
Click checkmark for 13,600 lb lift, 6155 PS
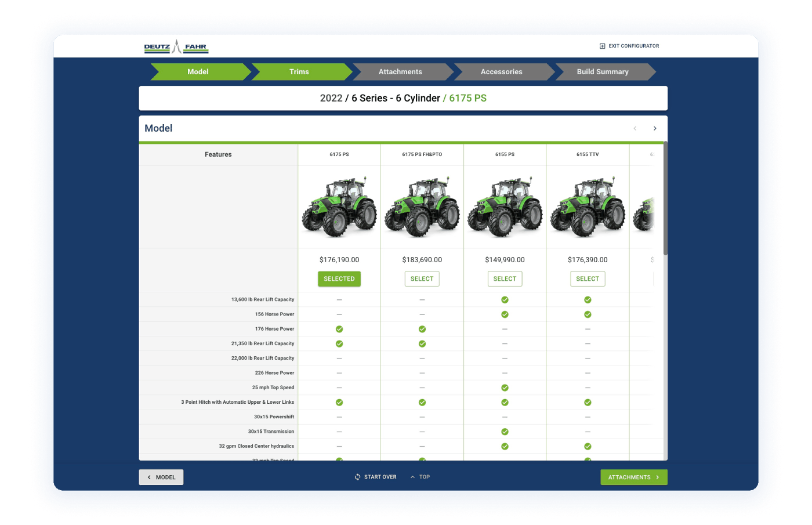(505, 300)
